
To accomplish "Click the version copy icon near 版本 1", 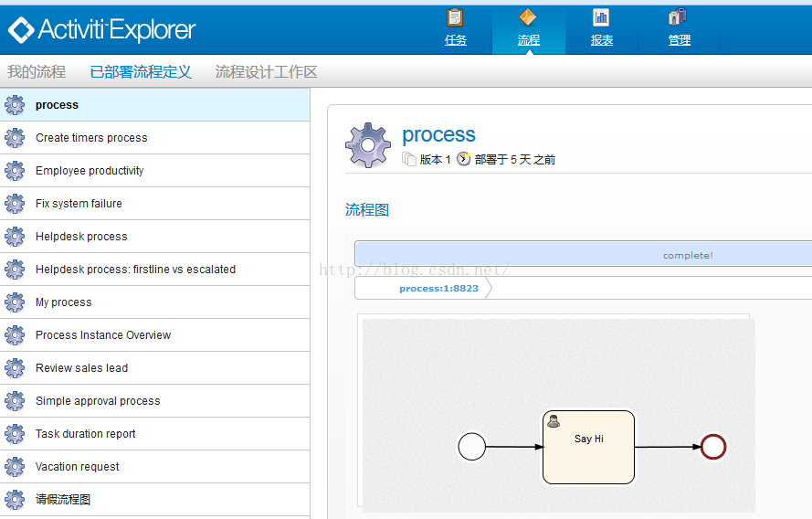I will coord(409,159).
